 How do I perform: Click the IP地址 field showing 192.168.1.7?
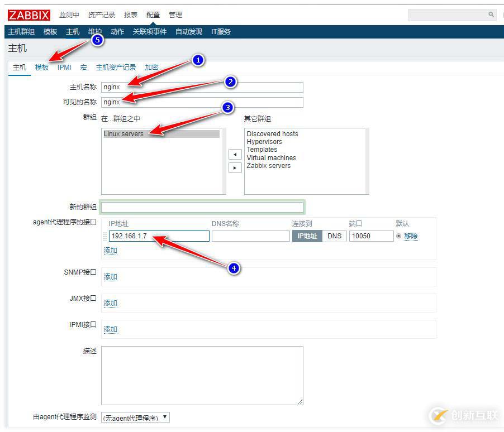click(159, 236)
